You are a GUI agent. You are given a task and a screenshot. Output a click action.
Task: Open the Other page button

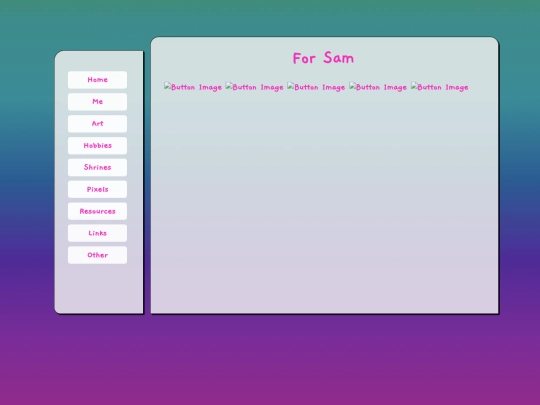click(x=97, y=255)
